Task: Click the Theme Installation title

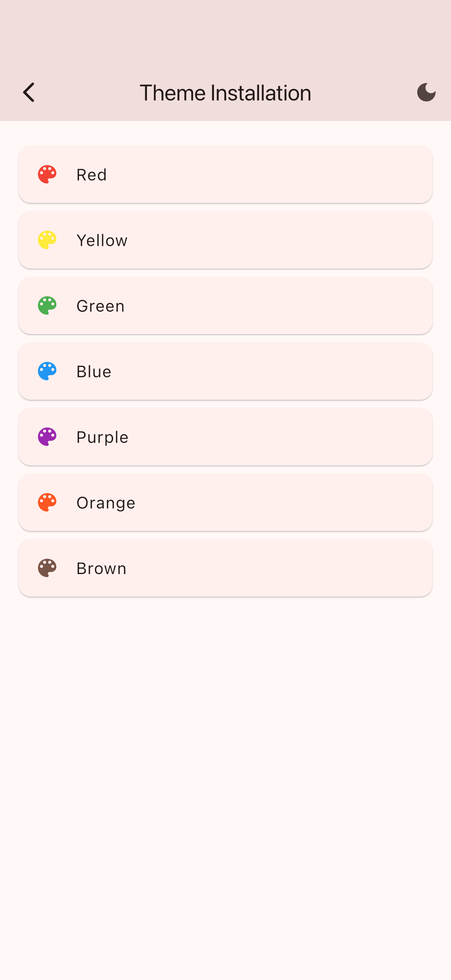Action: [x=225, y=93]
